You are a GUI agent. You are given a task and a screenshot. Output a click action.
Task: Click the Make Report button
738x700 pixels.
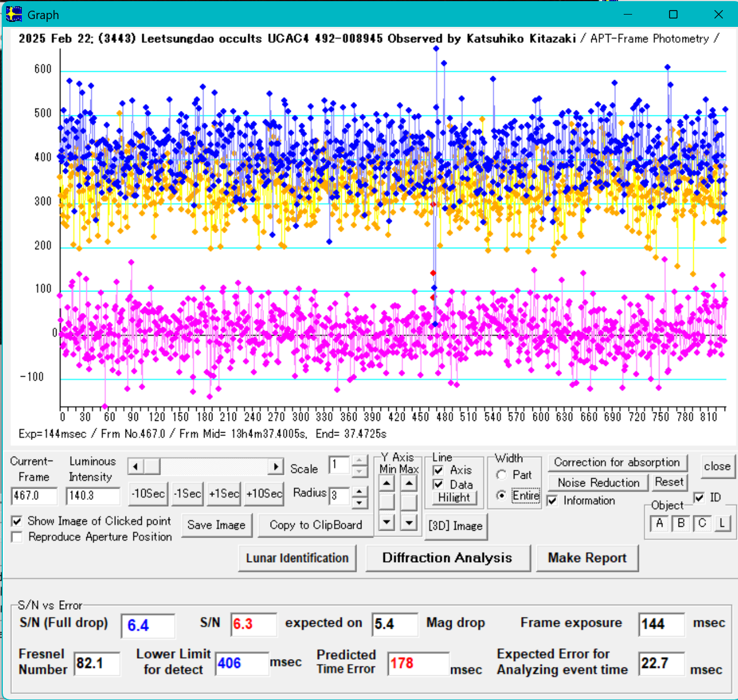(587, 558)
